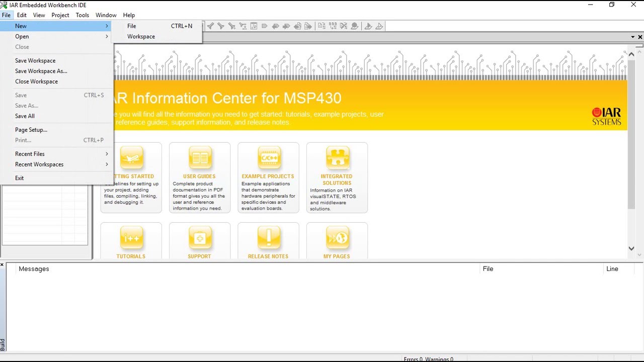Open the Edit menu

point(22,15)
